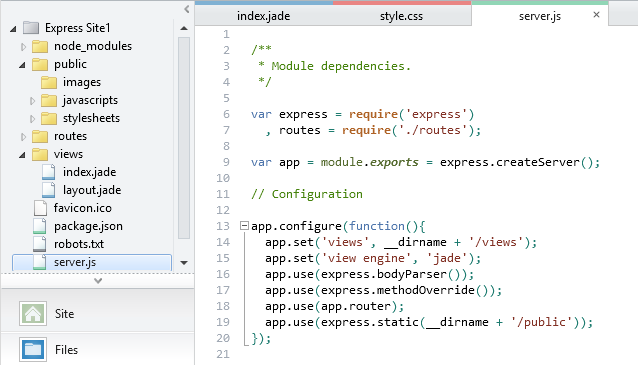Switch to the style.css tab
638x365 pixels.
click(x=401, y=16)
